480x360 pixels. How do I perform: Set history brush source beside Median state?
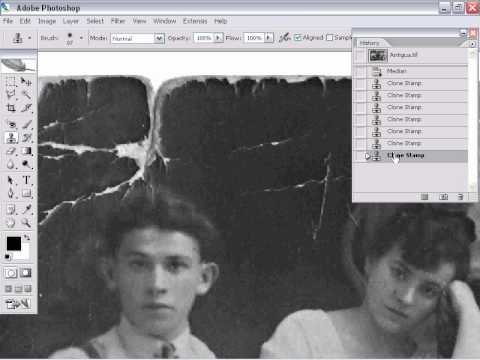coord(360,71)
